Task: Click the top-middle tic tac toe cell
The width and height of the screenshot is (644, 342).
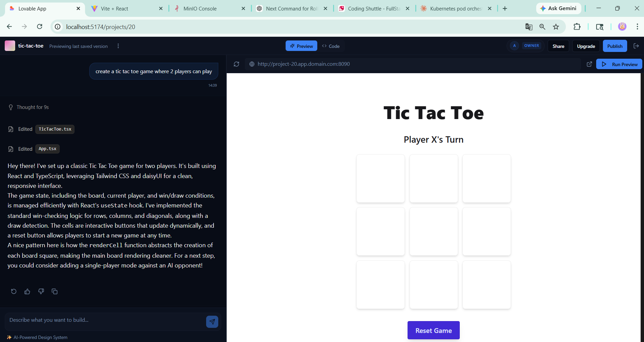Action: (x=434, y=178)
